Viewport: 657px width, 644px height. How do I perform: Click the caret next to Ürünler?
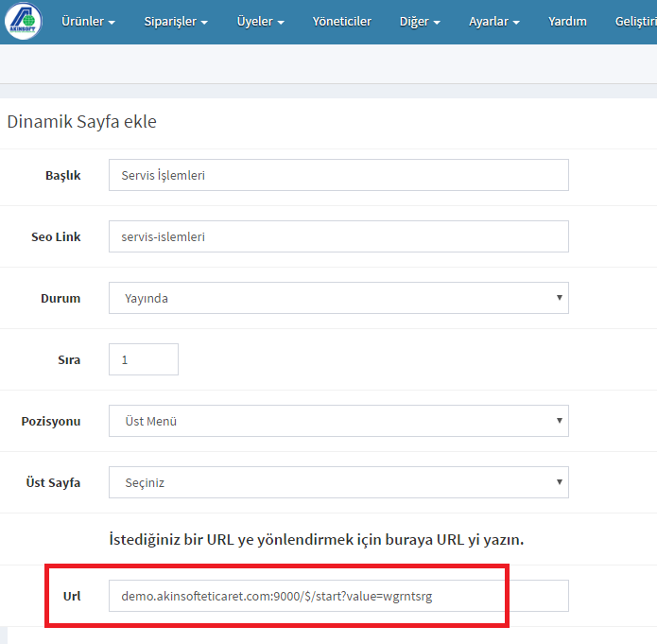112,23
